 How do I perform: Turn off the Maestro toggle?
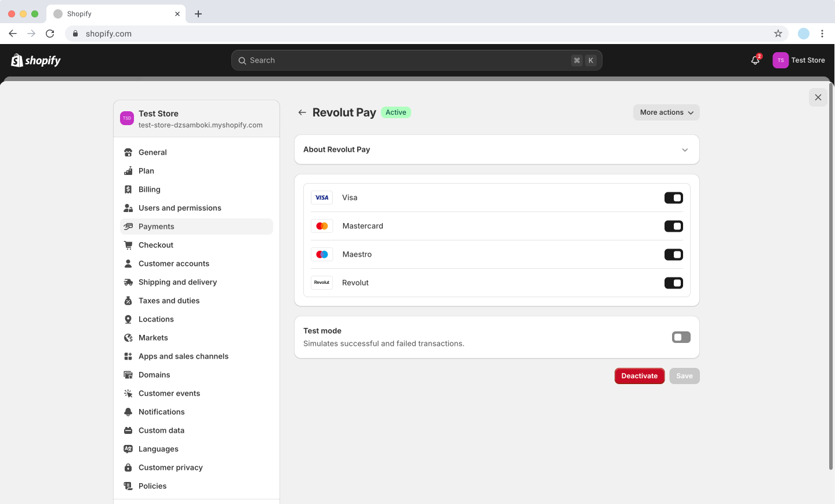tap(674, 255)
